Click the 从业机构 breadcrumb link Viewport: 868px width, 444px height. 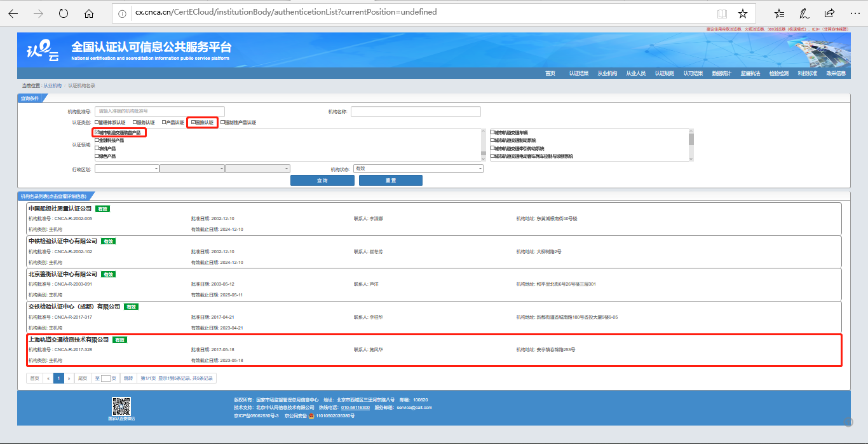(x=53, y=85)
